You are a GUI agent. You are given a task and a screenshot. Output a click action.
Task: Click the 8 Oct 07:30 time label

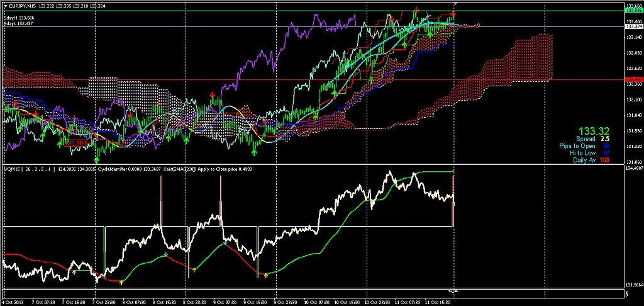coord(135,302)
